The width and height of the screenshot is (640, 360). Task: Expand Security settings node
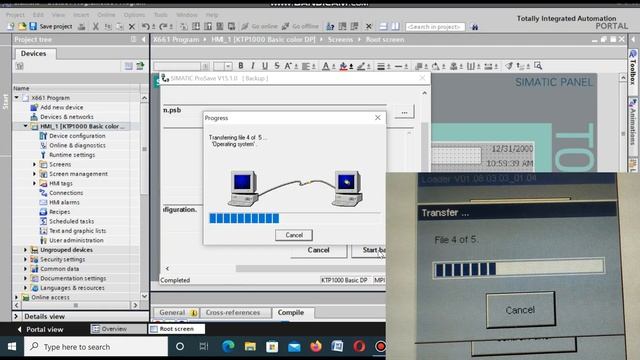click(x=26, y=259)
